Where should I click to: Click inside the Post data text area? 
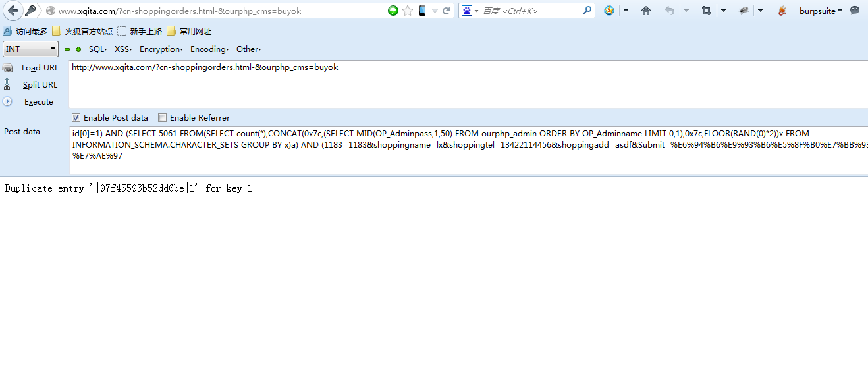(x=468, y=150)
